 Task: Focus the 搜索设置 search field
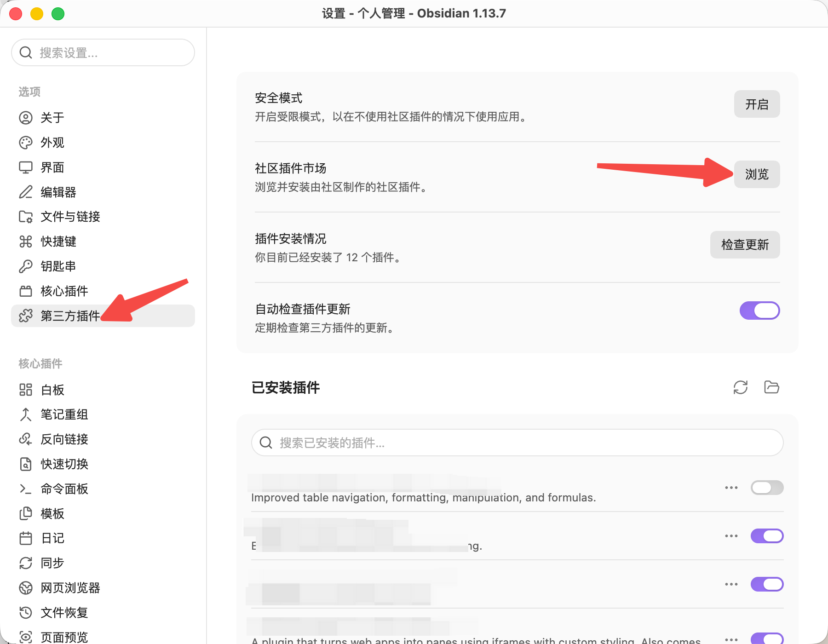(103, 52)
